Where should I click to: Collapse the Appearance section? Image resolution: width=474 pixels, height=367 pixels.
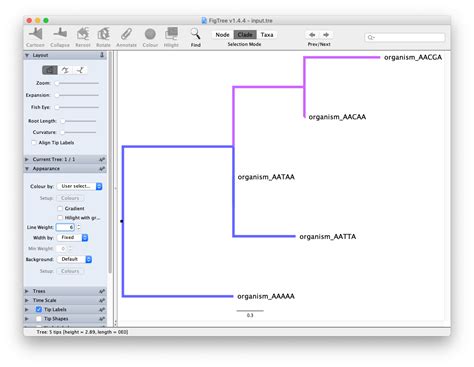pos(27,169)
